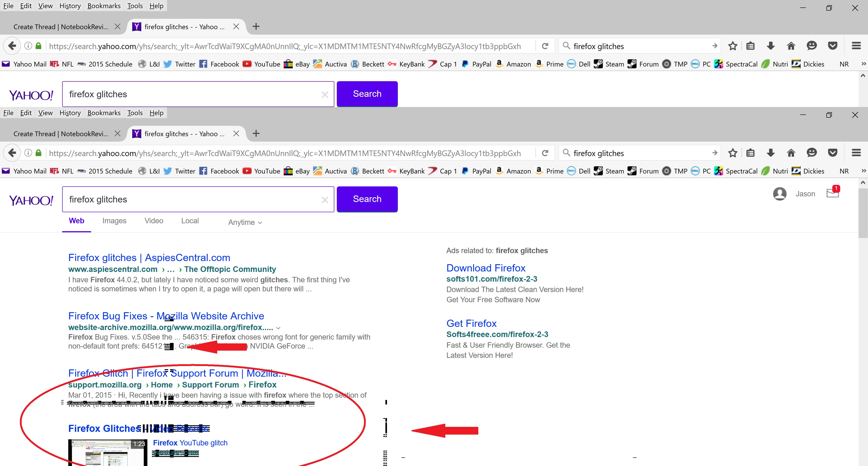This screenshot has width=868, height=466.
Task: Switch to the Images search tab
Action: [x=114, y=221]
